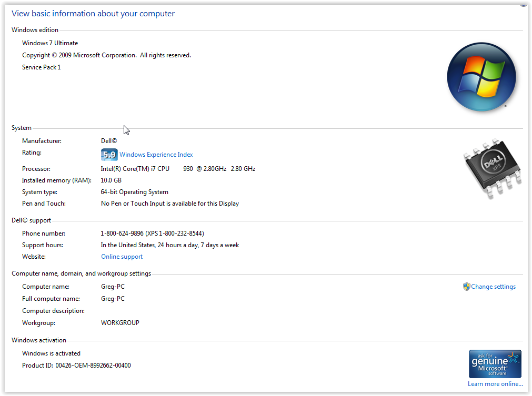The height and width of the screenshot is (396, 532).
Task: Select the Windows 7 Ultimate text
Action: click(x=50, y=43)
